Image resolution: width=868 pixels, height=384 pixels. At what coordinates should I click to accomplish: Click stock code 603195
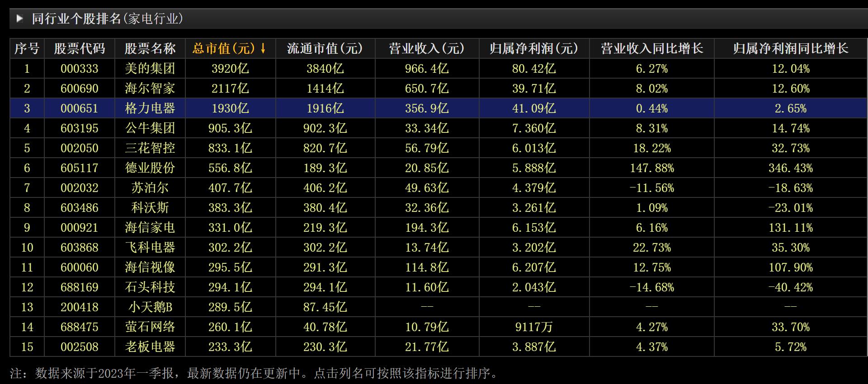click(x=80, y=128)
